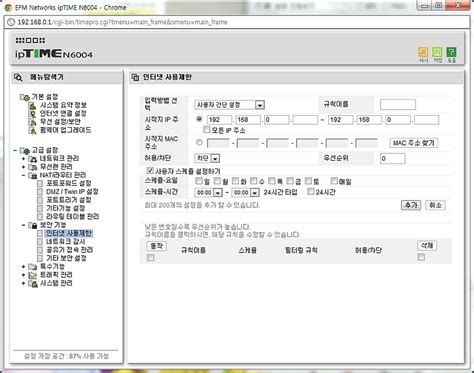Click the 기본 설정 folder icon
The height and width of the screenshot is (373, 474).
point(25,97)
